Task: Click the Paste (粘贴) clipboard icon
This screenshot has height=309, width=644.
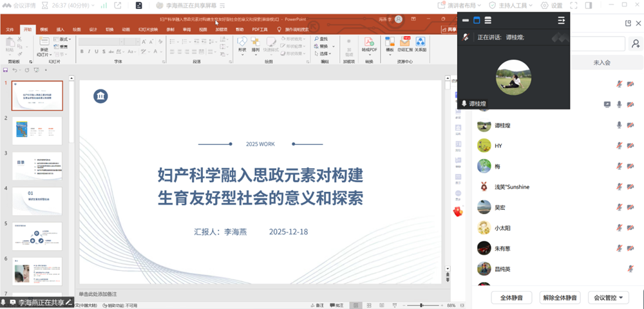Action: click(x=10, y=42)
